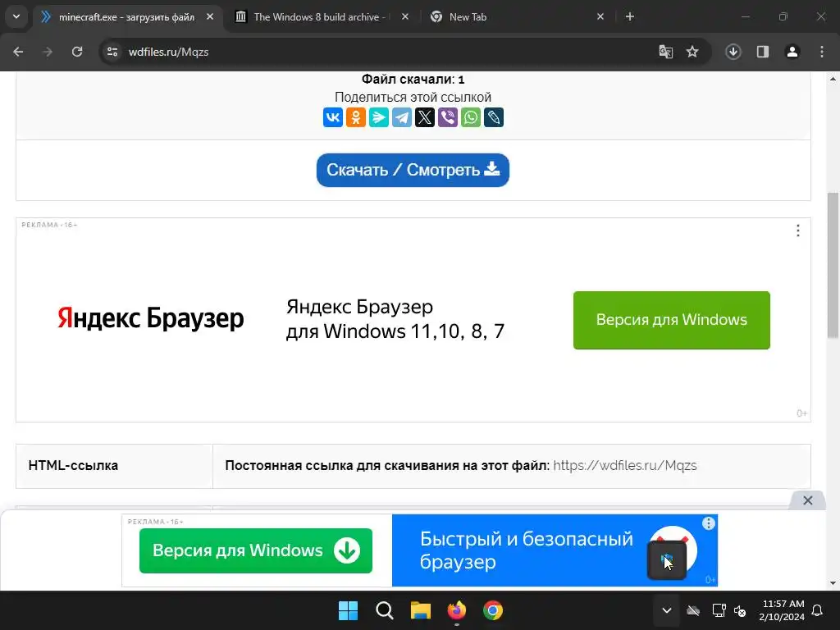The image size is (840, 630).
Task: Open File Explorer from taskbar
Action: (x=421, y=610)
